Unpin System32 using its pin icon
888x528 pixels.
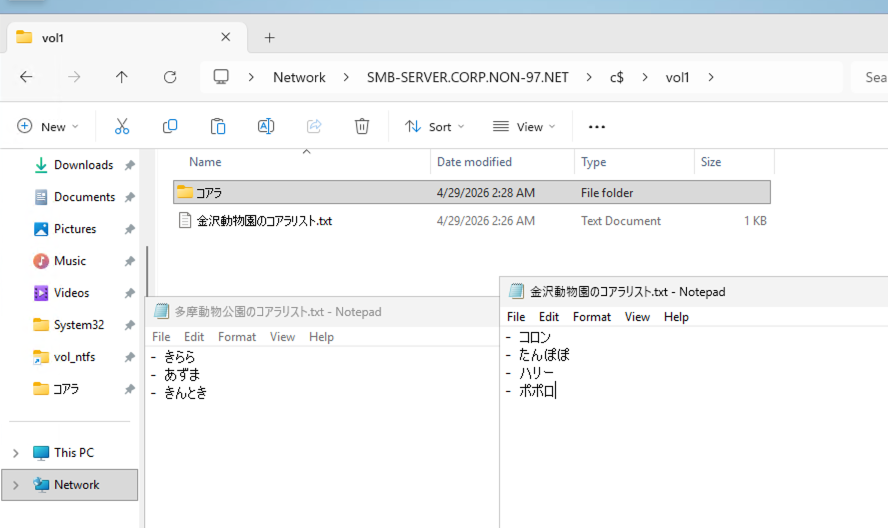[x=130, y=325]
